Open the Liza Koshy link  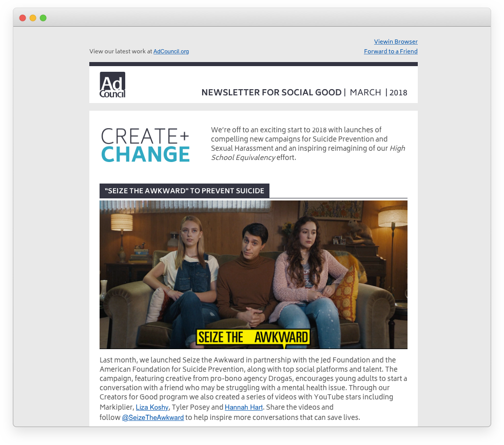pyautogui.click(x=152, y=407)
